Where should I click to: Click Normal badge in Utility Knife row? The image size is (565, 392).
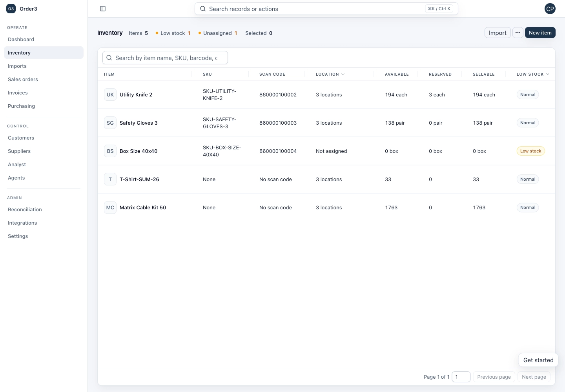528,94
